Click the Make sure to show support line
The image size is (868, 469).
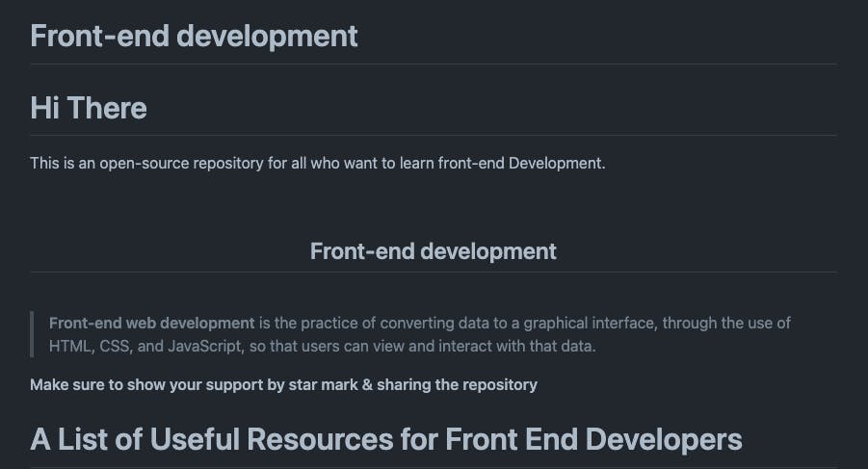[x=283, y=384]
